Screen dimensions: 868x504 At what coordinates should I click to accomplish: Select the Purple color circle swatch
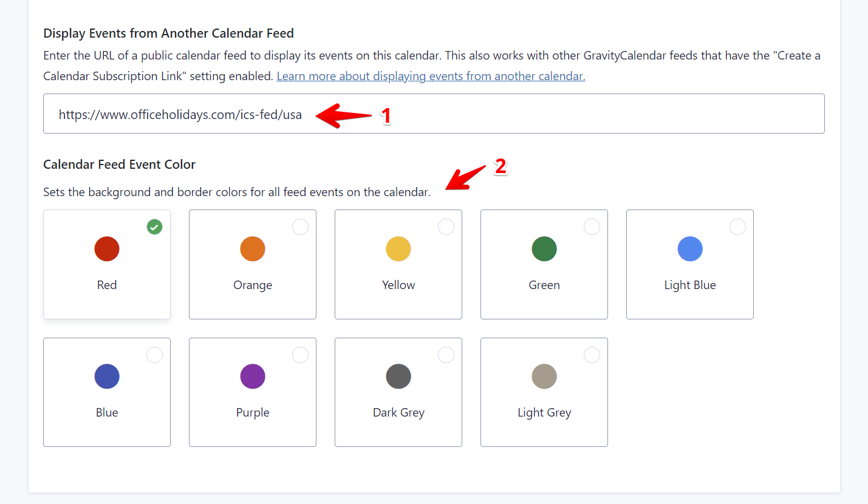tap(253, 376)
